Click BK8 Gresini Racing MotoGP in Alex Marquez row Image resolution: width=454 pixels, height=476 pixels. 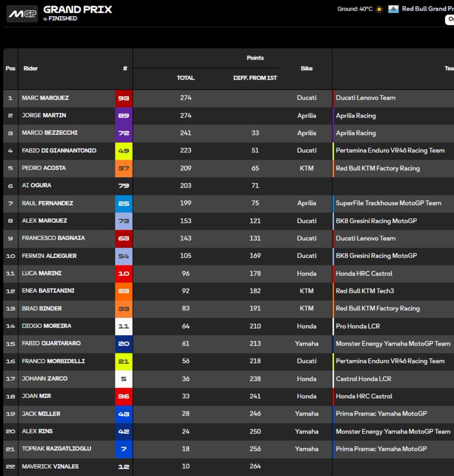[376, 221]
